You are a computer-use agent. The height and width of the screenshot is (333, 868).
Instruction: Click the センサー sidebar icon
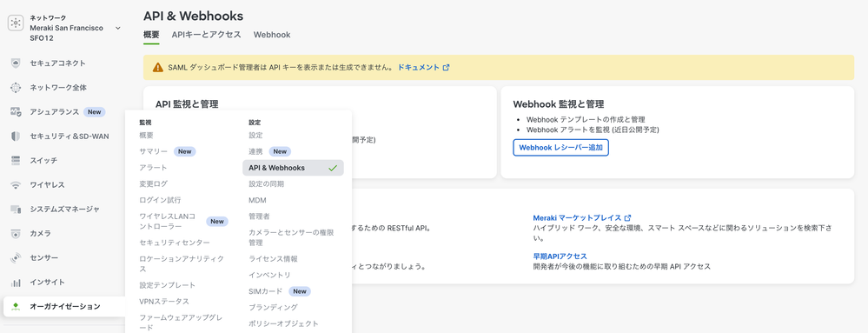[16, 258]
